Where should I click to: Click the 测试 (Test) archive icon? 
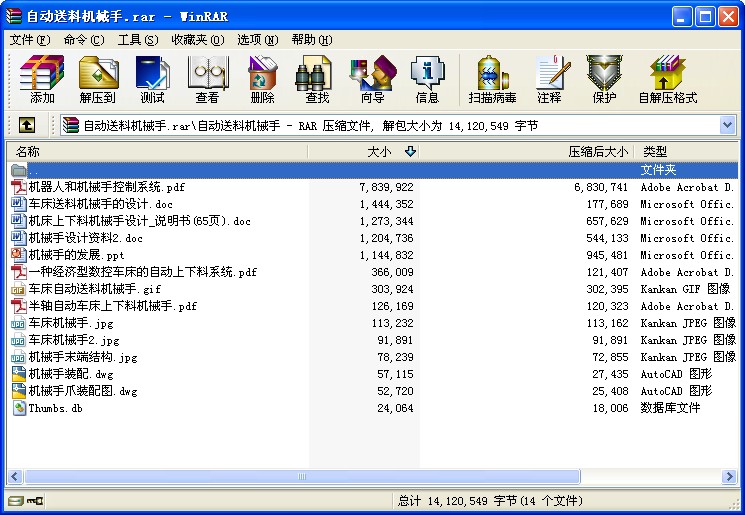pos(153,79)
